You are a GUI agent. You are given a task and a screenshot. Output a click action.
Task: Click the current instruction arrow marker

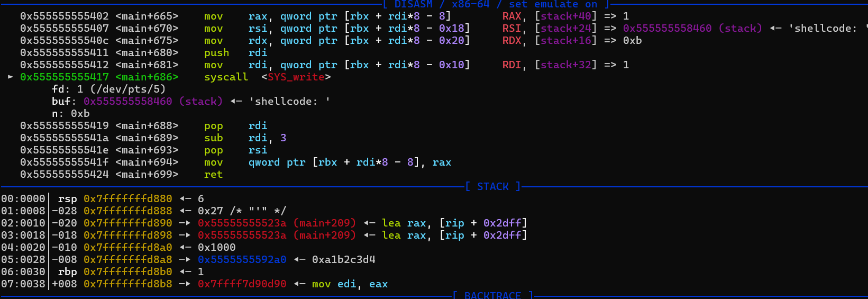(x=11, y=77)
